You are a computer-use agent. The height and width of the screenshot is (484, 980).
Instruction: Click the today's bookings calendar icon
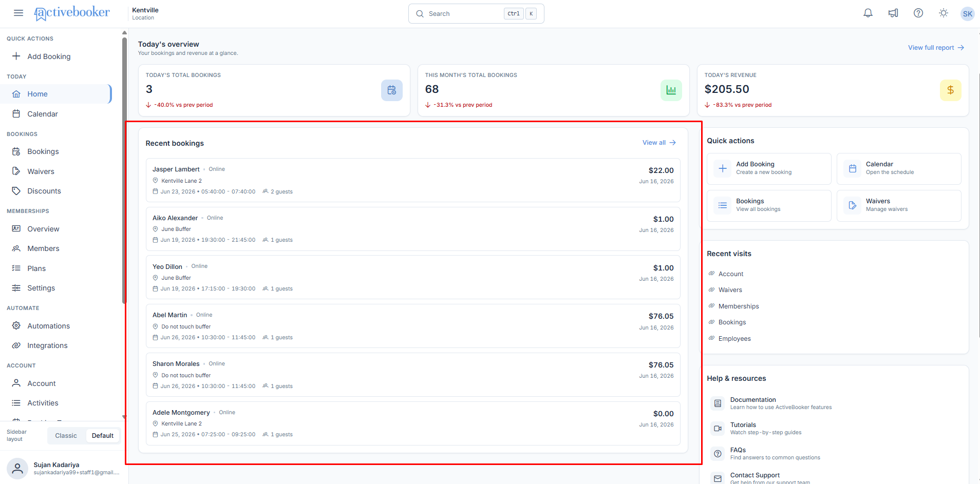pyautogui.click(x=392, y=90)
